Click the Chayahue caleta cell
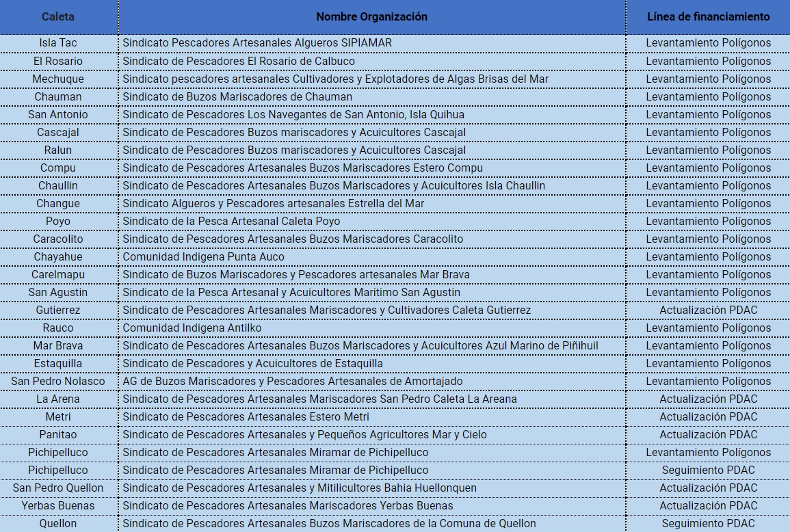The height and width of the screenshot is (532, 790). click(x=58, y=257)
